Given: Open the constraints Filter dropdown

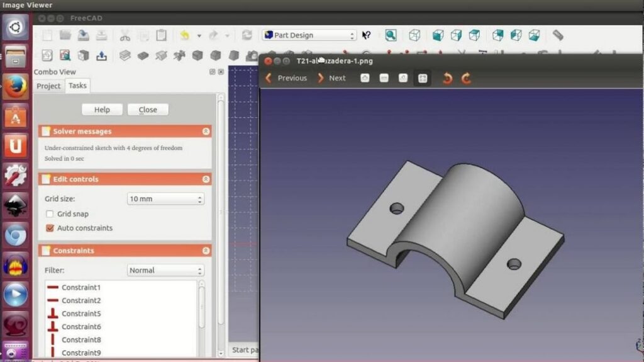Looking at the screenshot, I should tap(165, 271).
